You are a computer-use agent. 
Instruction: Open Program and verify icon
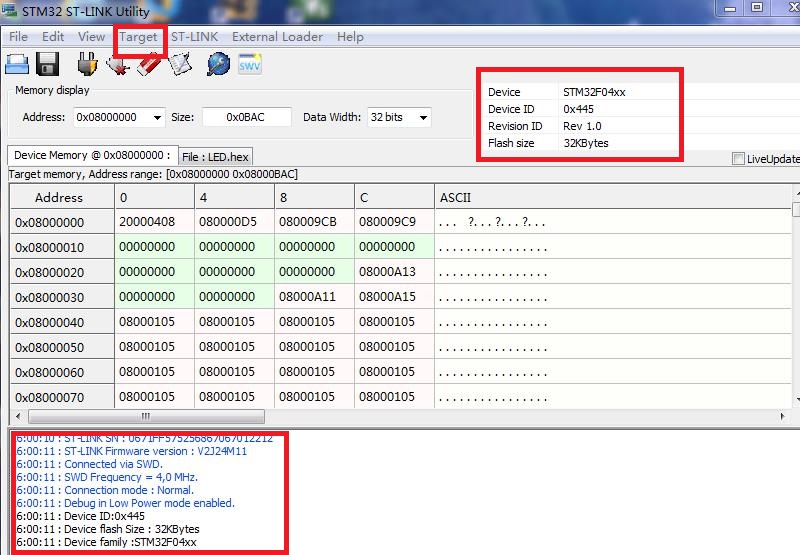179,65
